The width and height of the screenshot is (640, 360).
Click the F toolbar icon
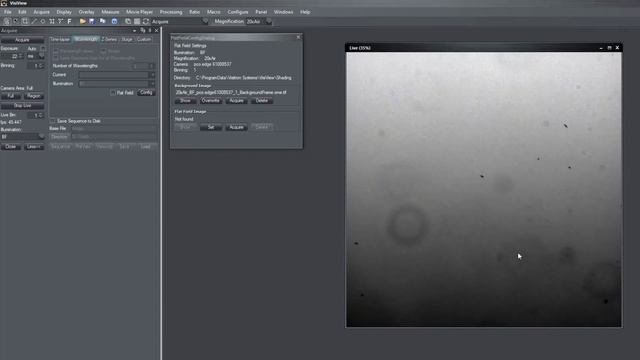pos(69,21)
